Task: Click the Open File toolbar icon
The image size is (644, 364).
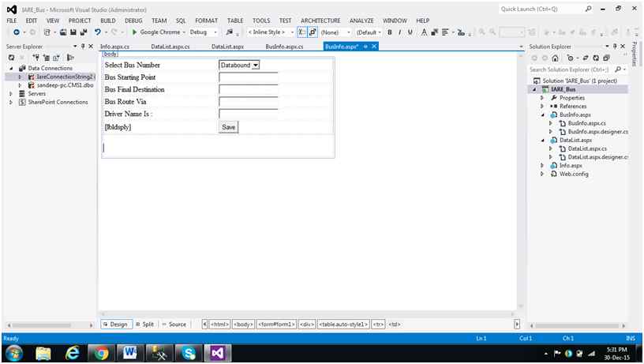Action: 63,32
